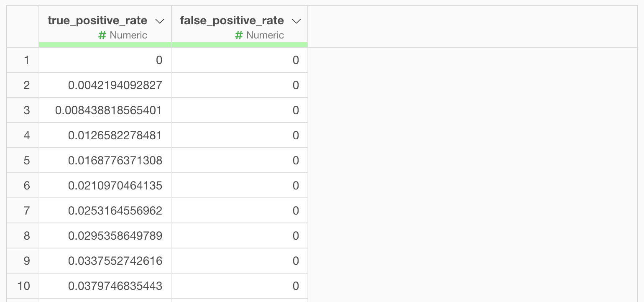Click cell with value 0.0126582278481
The width and height of the screenshot is (644, 302).
pyautogui.click(x=105, y=136)
